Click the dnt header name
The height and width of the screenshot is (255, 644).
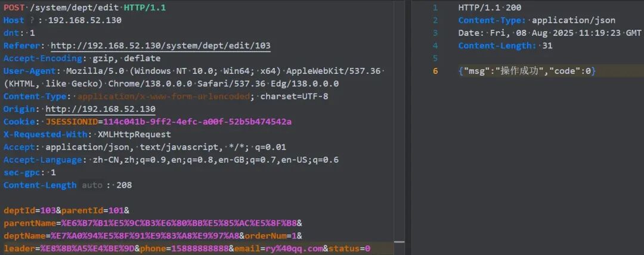point(11,33)
